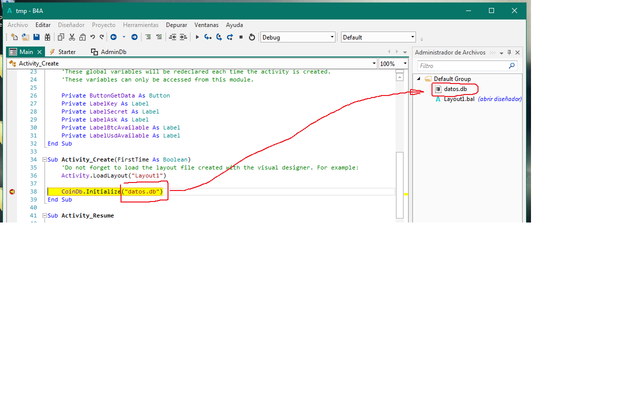Image resolution: width=640 pixels, height=400 pixels.
Task: Click the Navigate forward arrow icon
Action: coord(135,37)
